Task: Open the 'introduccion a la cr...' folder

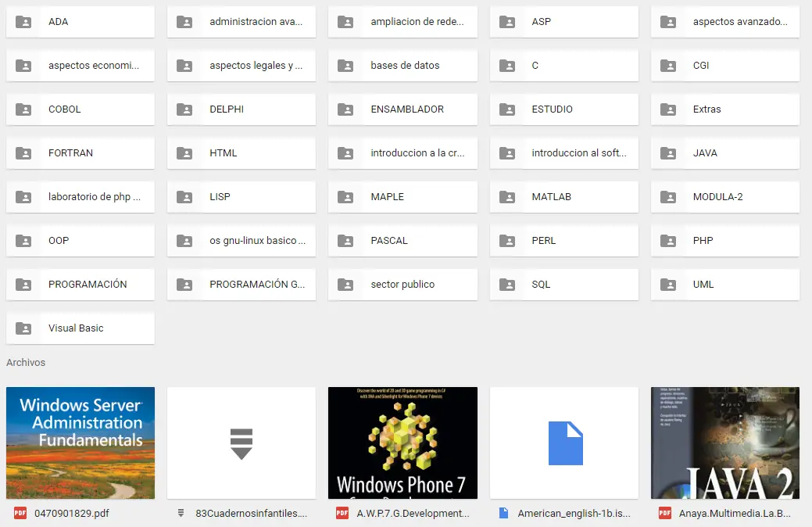Action: [x=403, y=153]
